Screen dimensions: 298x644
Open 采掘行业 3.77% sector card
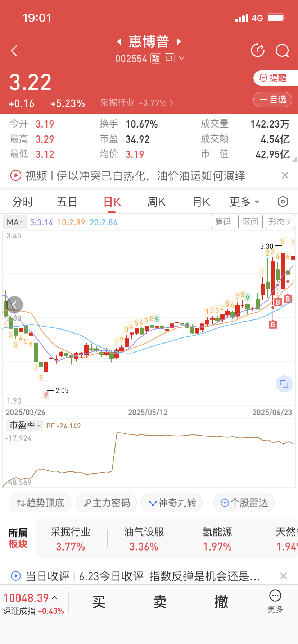71,539
